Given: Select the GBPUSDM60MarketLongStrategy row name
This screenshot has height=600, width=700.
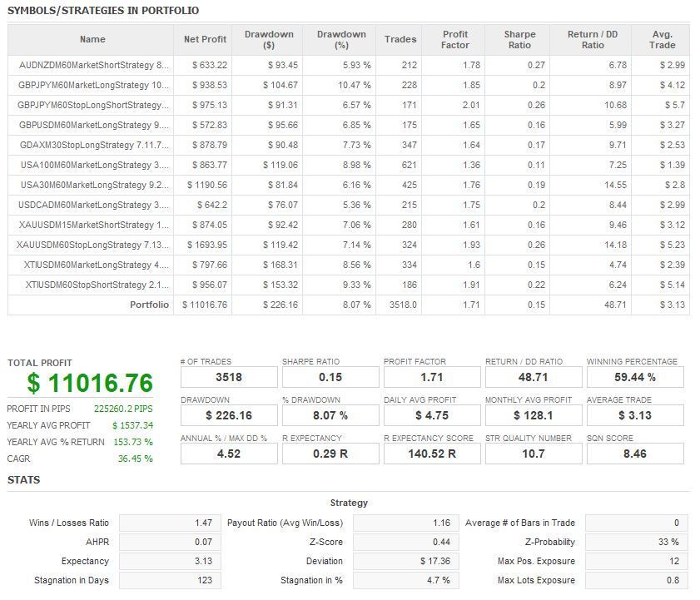Looking at the screenshot, I should (94, 125).
